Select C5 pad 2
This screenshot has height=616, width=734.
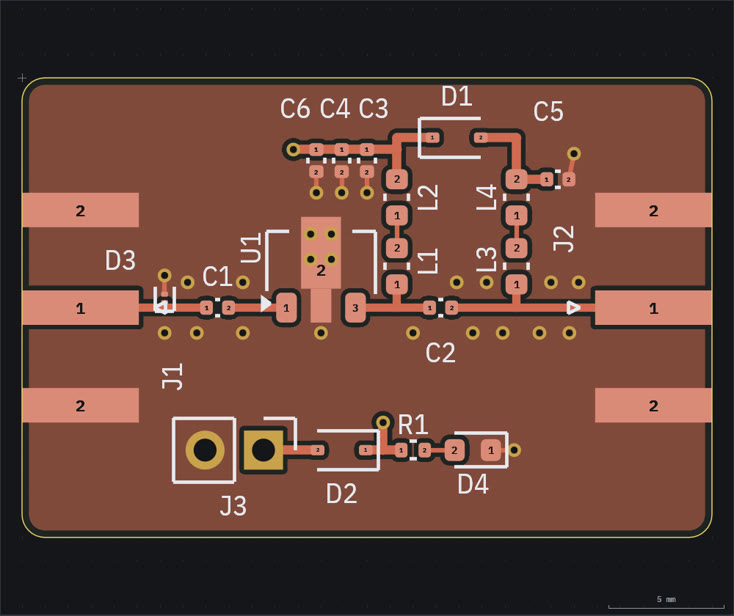click(x=568, y=179)
